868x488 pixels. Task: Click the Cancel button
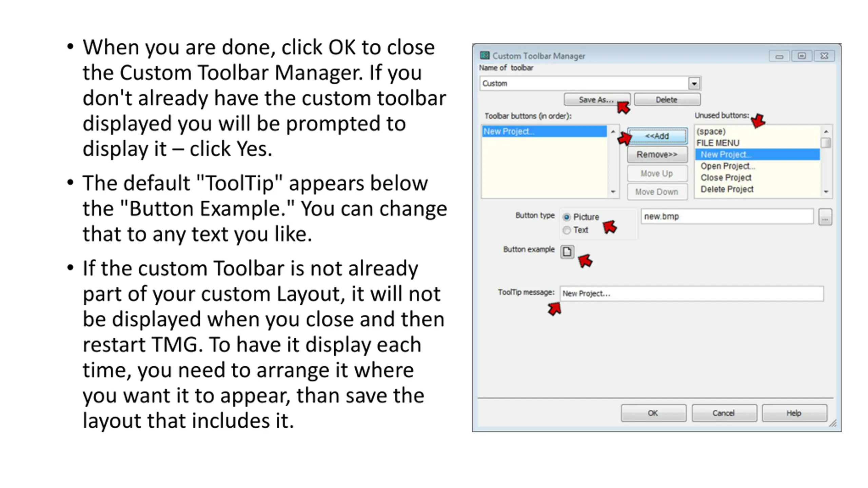(724, 413)
